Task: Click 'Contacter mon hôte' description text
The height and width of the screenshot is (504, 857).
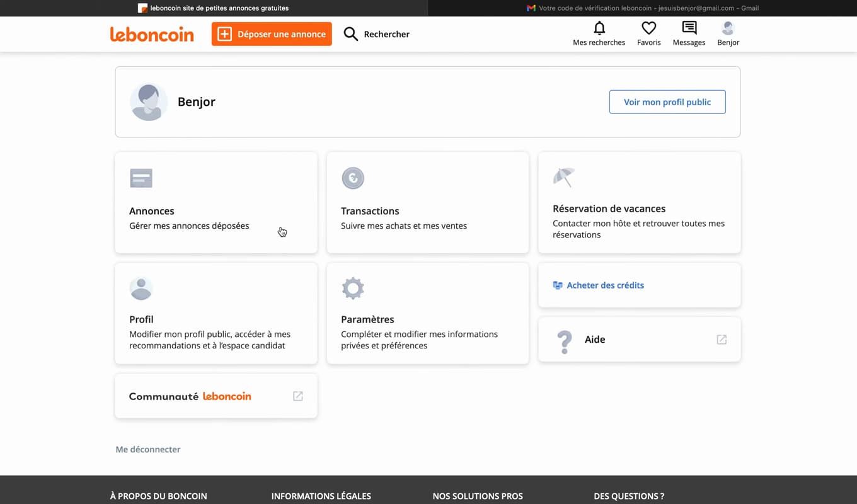Action: pyautogui.click(x=639, y=229)
